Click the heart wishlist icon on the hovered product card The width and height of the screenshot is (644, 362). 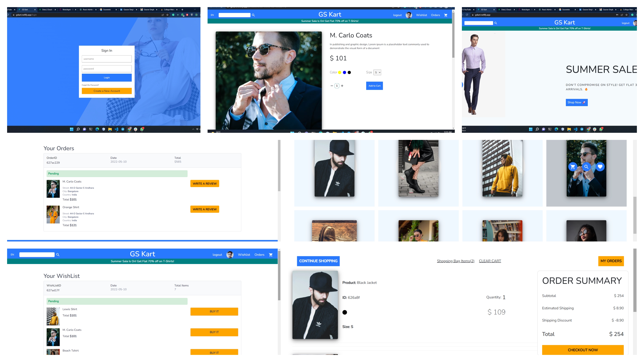(600, 167)
